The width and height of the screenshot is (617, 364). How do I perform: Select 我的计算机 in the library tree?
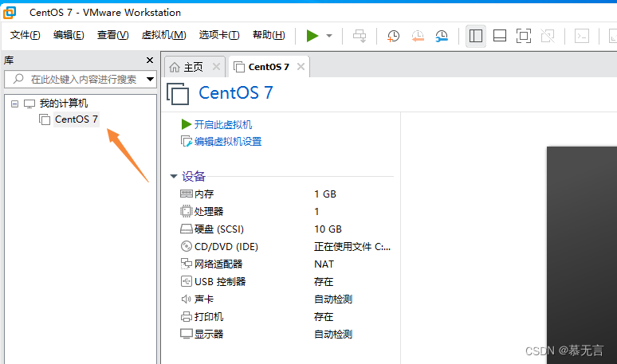63,104
